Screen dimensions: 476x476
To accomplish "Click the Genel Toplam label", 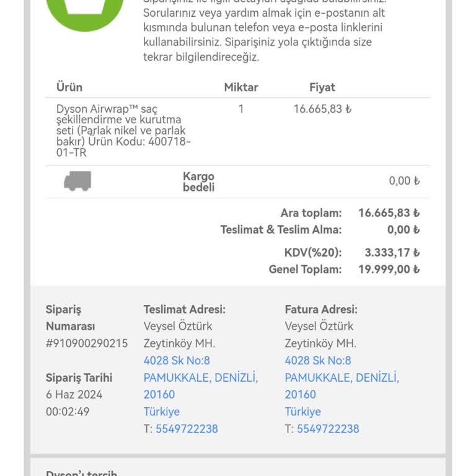I will [305, 269].
